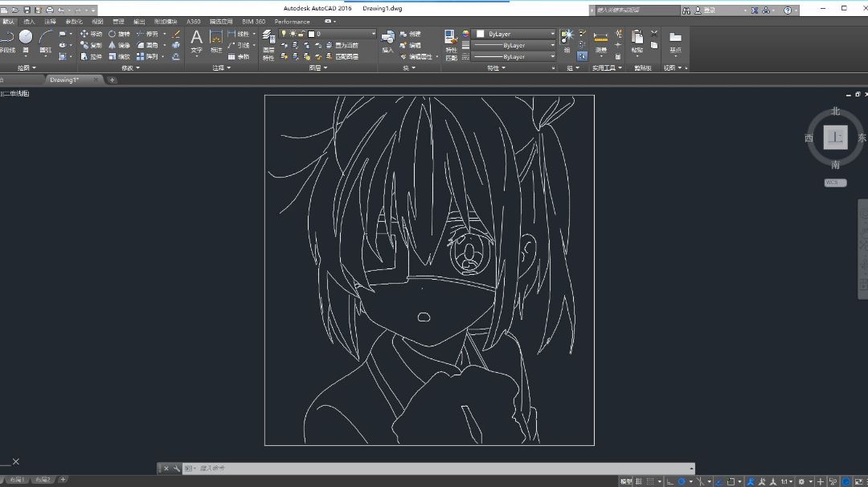Toggle hardware acceleration blue circle in status bar

845,481
